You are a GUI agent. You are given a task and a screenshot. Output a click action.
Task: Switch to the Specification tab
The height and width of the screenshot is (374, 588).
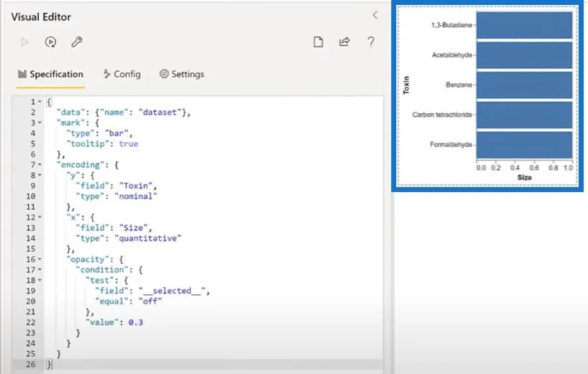coord(51,74)
